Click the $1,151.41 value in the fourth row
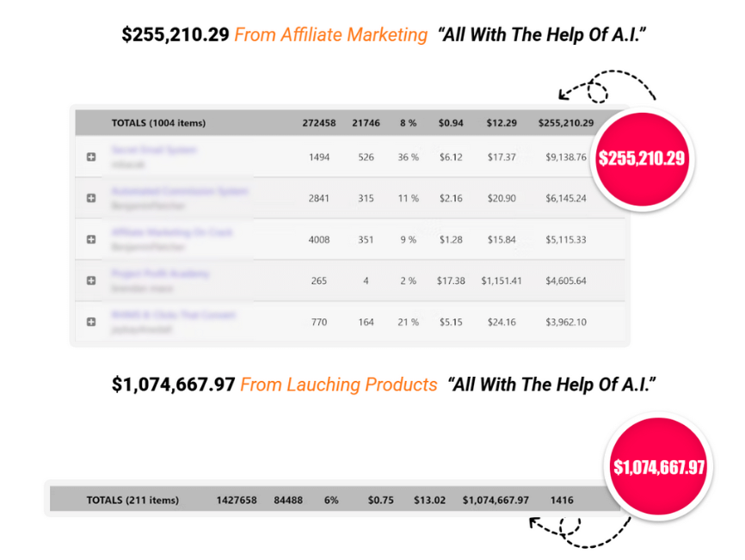This screenshot has height=560, width=745. pos(502,280)
